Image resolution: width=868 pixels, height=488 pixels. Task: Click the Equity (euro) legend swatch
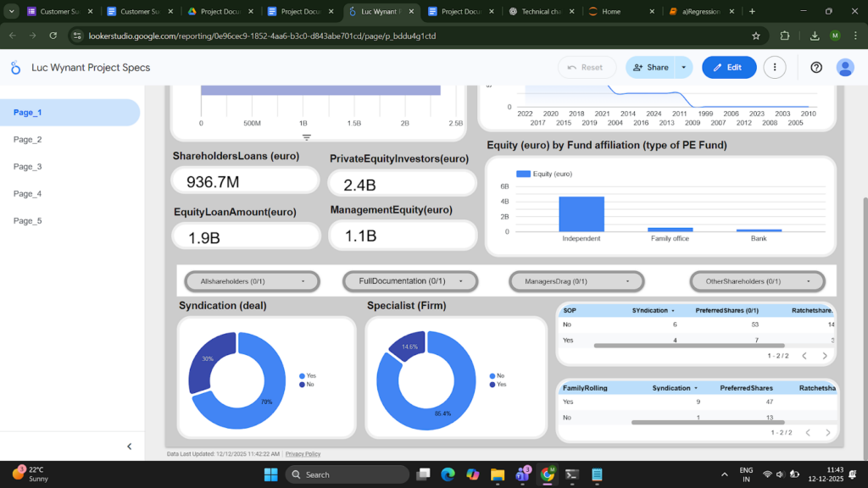523,174
